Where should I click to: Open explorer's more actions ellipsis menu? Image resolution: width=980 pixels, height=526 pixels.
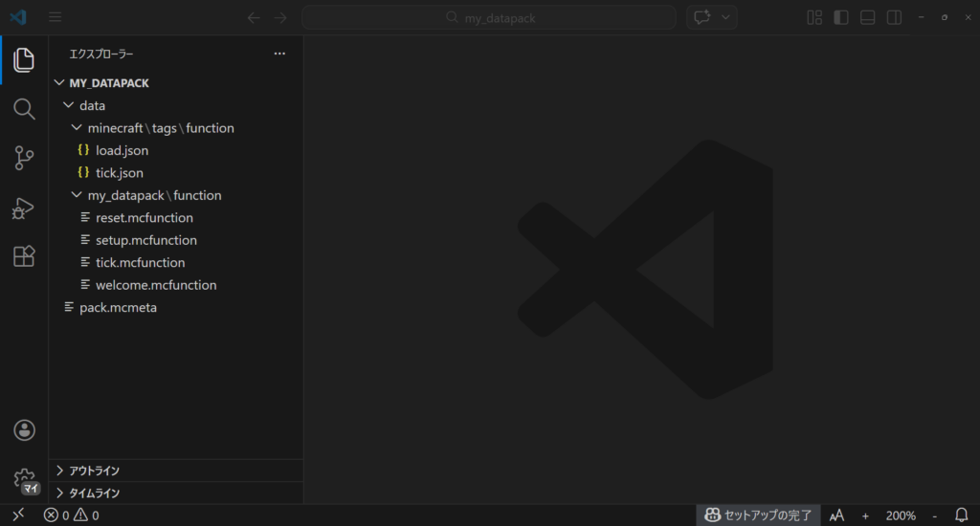(x=279, y=54)
